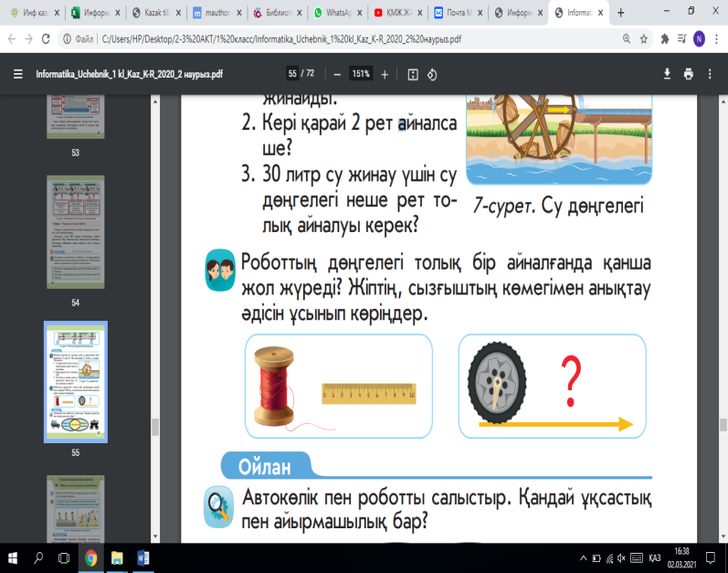Zoom in with the plus button
Viewport: 728px width, 573px height.
[x=385, y=74]
